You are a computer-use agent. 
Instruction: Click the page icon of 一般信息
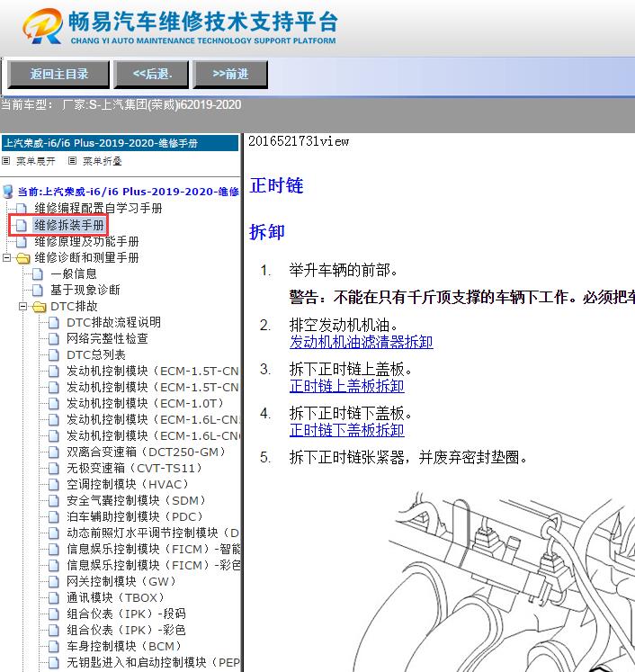pos(38,273)
